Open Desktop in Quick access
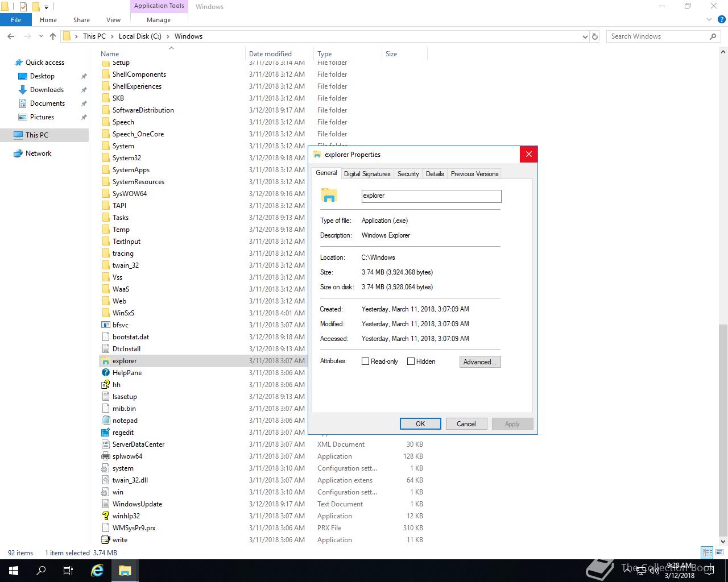The image size is (728, 582). (42, 76)
